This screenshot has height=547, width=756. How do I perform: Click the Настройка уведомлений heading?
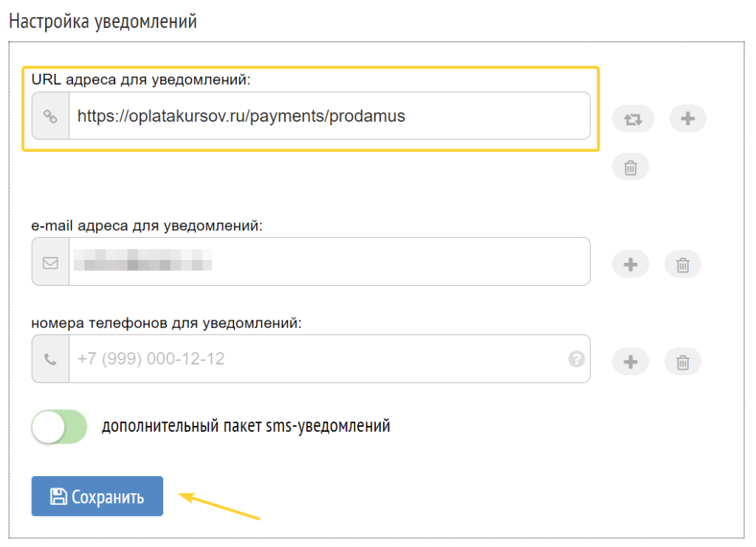(x=103, y=21)
